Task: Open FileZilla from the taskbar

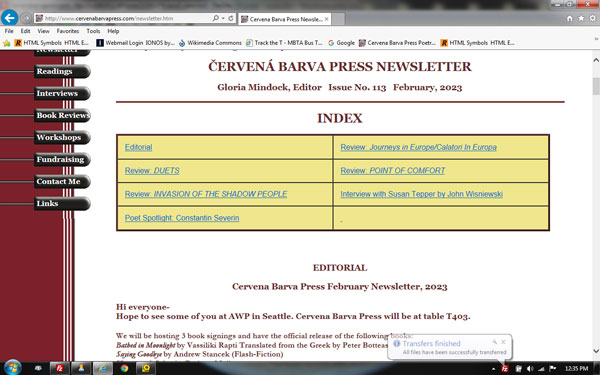Action: [60, 368]
